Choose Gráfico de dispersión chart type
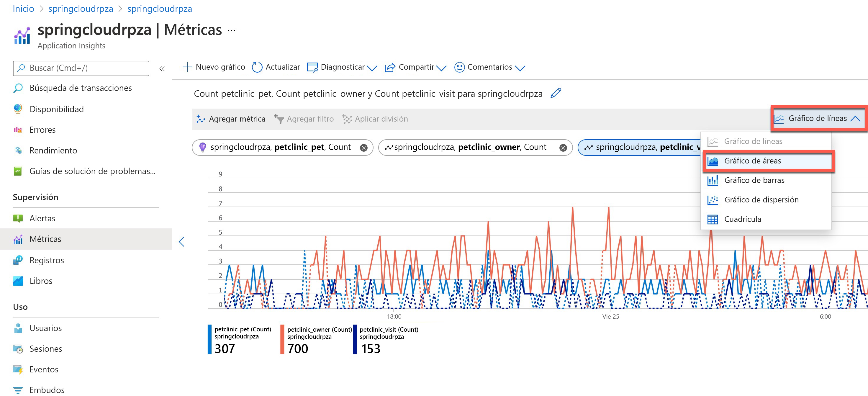The height and width of the screenshot is (396, 868). [x=761, y=199]
